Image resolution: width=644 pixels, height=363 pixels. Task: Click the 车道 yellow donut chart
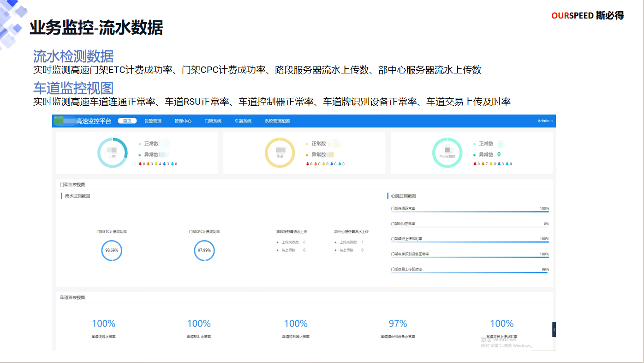(280, 153)
